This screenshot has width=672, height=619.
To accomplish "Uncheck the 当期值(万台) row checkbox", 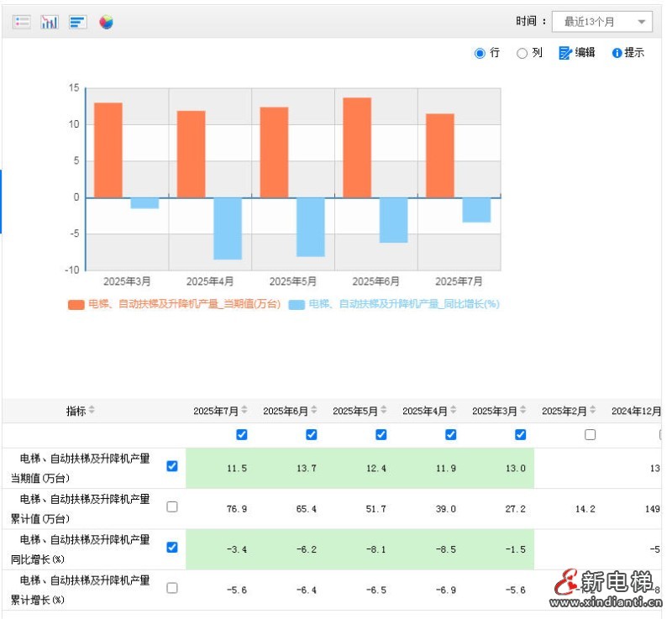I will click(x=172, y=466).
